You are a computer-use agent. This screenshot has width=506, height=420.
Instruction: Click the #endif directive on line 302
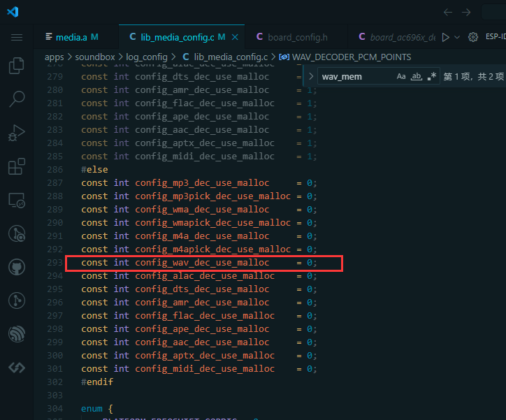point(97,382)
